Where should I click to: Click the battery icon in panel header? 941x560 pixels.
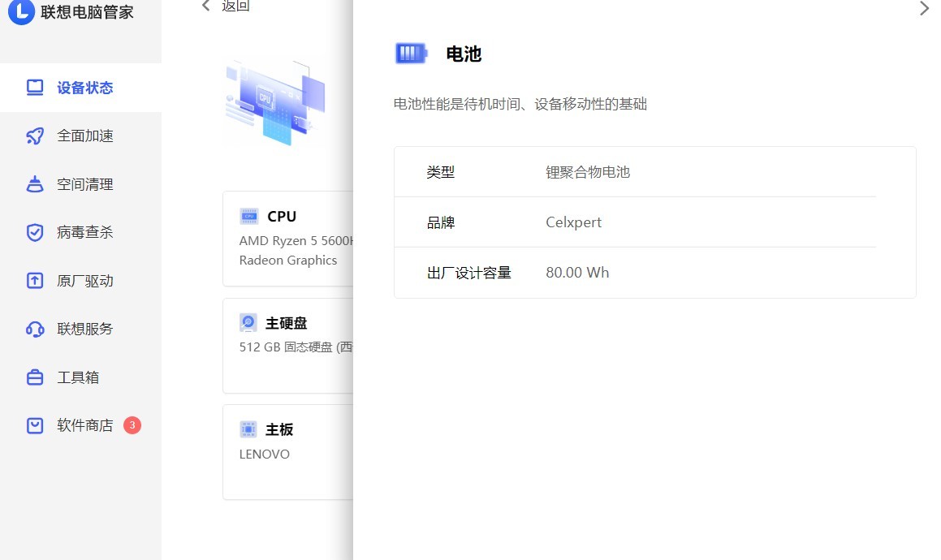point(411,54)
